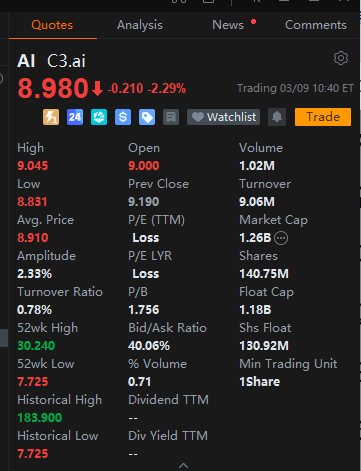361x471 pixels.
Task: Click the change value -0.210
Action: tap(125, 89)
